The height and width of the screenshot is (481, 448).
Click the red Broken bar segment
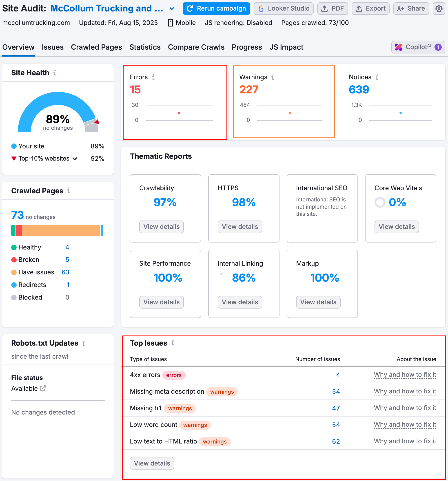(x=19, y=231)
